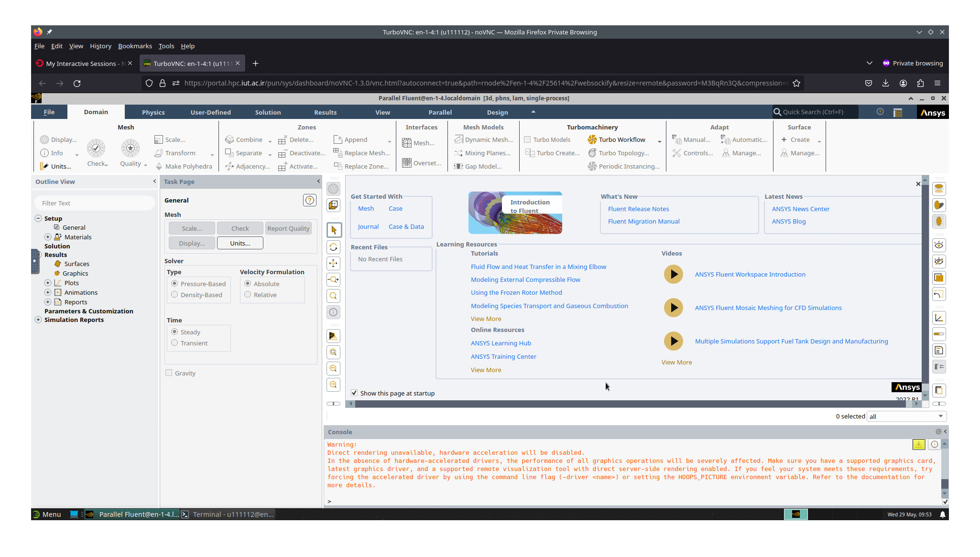Select Pressure-Based solver type

[174, 284]
